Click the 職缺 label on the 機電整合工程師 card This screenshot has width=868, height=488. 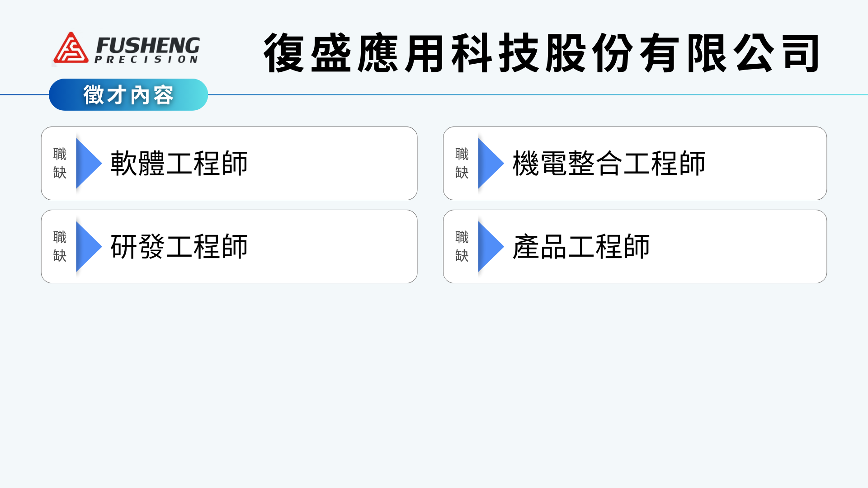click(x=462, y=163)
